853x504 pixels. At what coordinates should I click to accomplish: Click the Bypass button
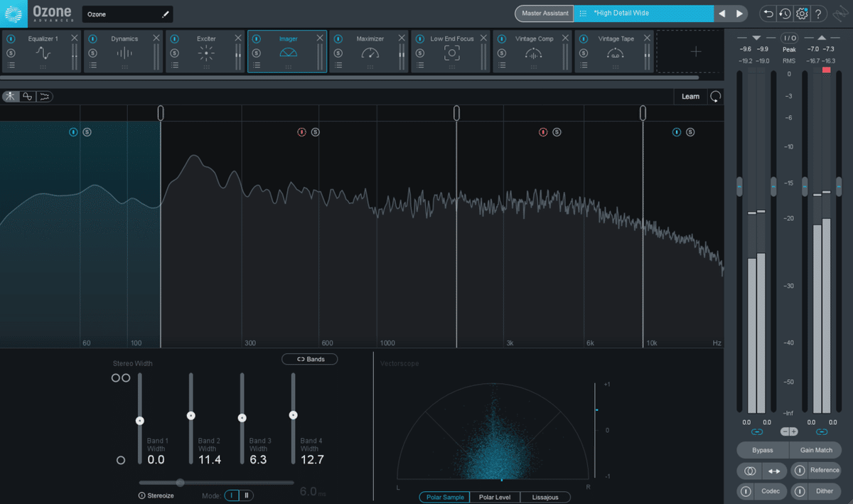click(x=763, y=450)
